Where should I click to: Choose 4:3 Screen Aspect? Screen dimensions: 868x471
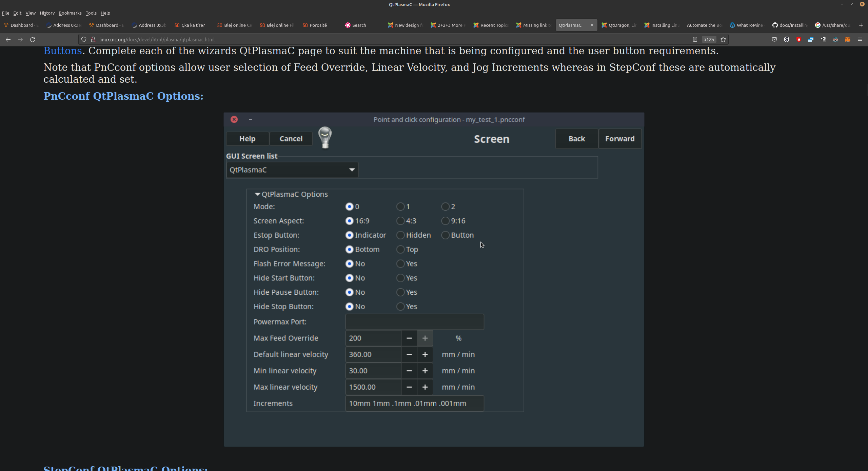tap(400, 221)
